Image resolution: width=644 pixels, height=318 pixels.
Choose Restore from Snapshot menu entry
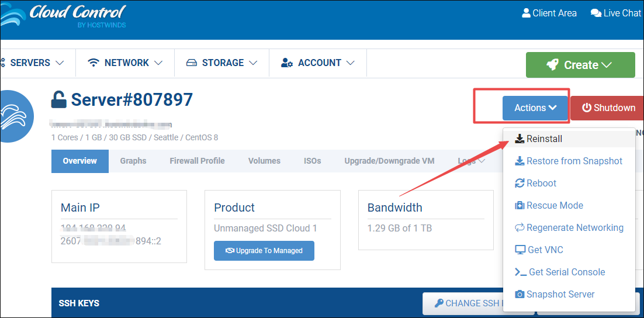(x=569, y=161)
